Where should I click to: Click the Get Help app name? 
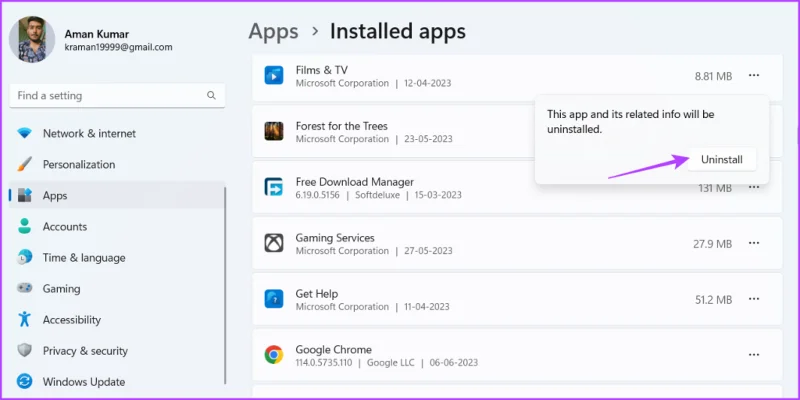pyautogui.click(x=317, y=293)
